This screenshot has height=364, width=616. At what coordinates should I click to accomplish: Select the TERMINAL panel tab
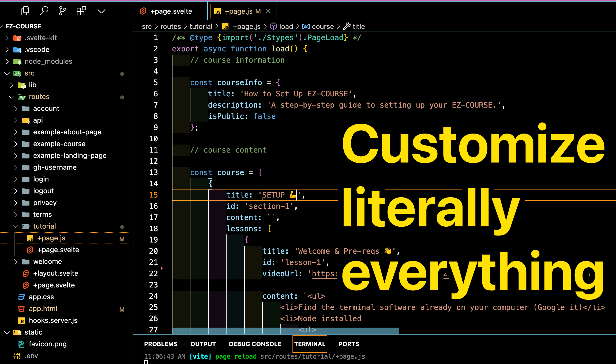(310, 344)
